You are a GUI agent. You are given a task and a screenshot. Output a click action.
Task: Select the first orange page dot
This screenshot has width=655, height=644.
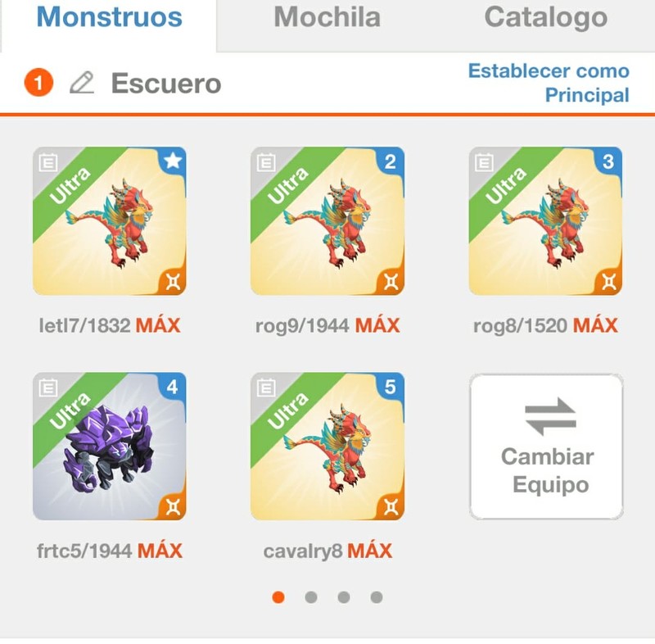pos(278,597)
